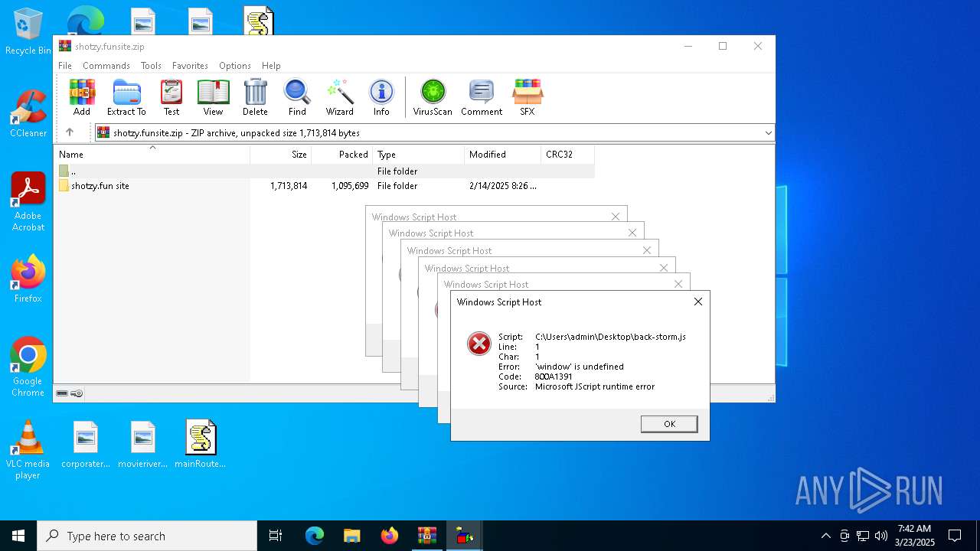Click the error code 800A1391 text

554,377
